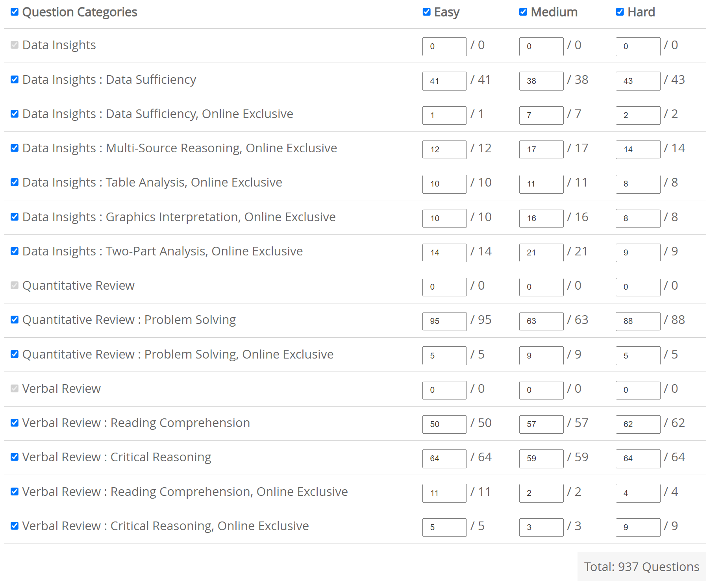Toggle Graphics Interpretation, Online Exclusive checkbox

(x=15, y=217)
